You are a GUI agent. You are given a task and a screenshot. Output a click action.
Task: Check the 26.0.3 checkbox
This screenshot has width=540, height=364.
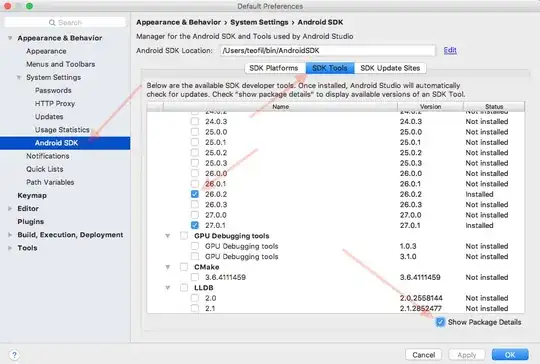tap(195, 204)
